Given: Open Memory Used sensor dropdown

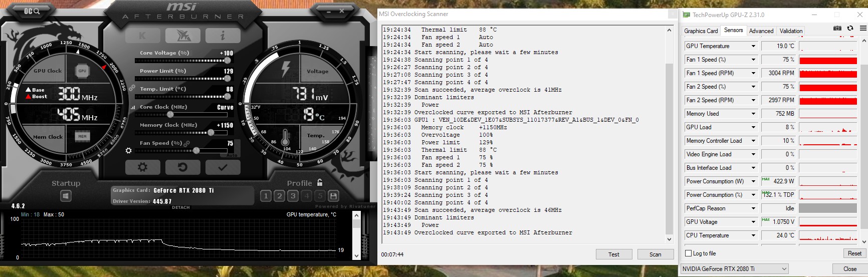Looking at the screenshot, I should (753, 114).
